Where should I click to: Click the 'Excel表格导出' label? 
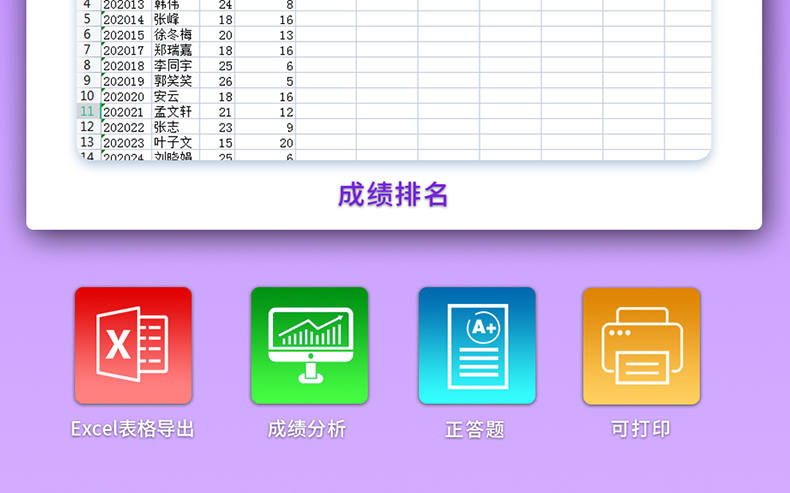point(132,429)
